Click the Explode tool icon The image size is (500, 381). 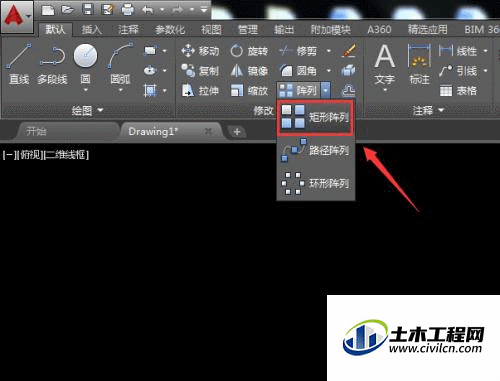coord(349,70)
